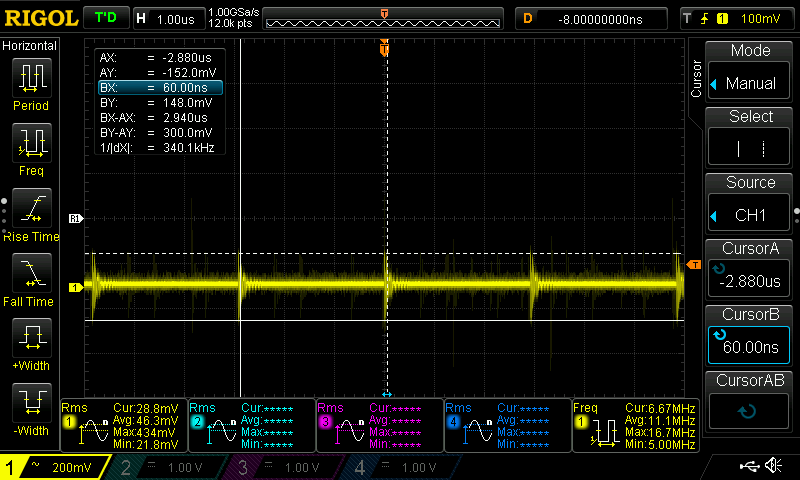Click the Rms Cur:28.8mV value
Viewport: 800px width, 480px height.
tap(146, 408)
